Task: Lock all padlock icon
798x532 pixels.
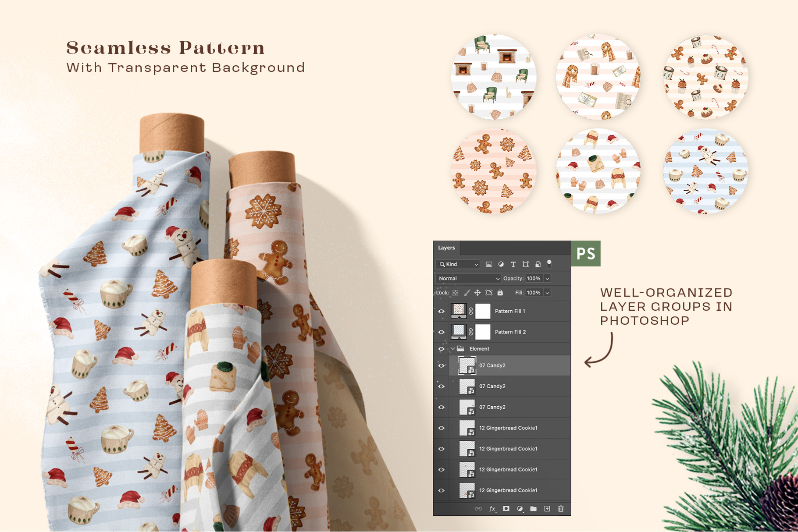Action: [500, 293]
